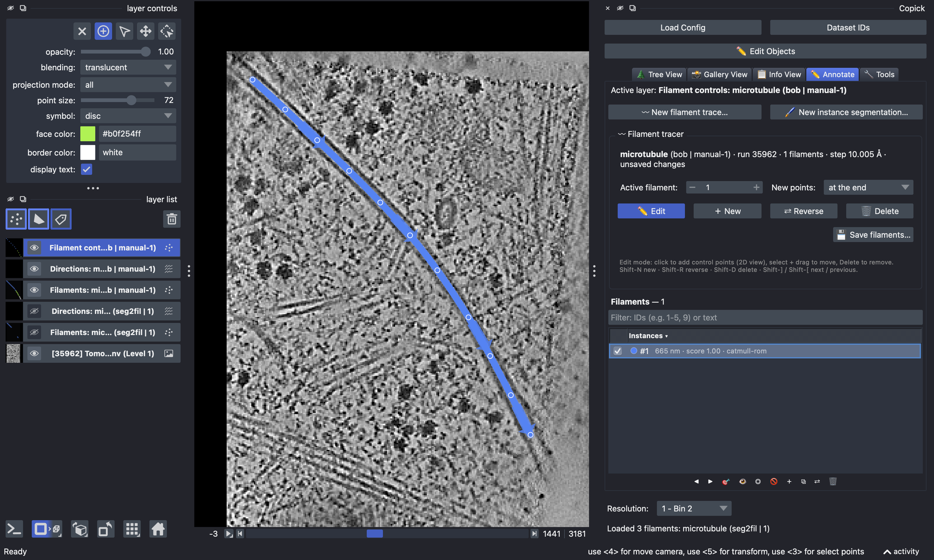The image size is (934, 560).
Task: Click New filament trace button
Action: [x=684, y=112]
